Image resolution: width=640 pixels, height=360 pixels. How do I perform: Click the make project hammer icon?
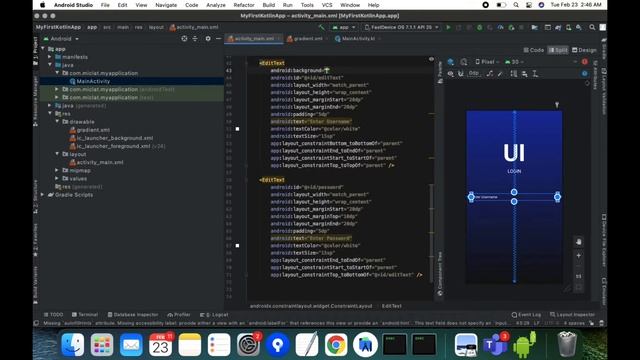(322, 27)
